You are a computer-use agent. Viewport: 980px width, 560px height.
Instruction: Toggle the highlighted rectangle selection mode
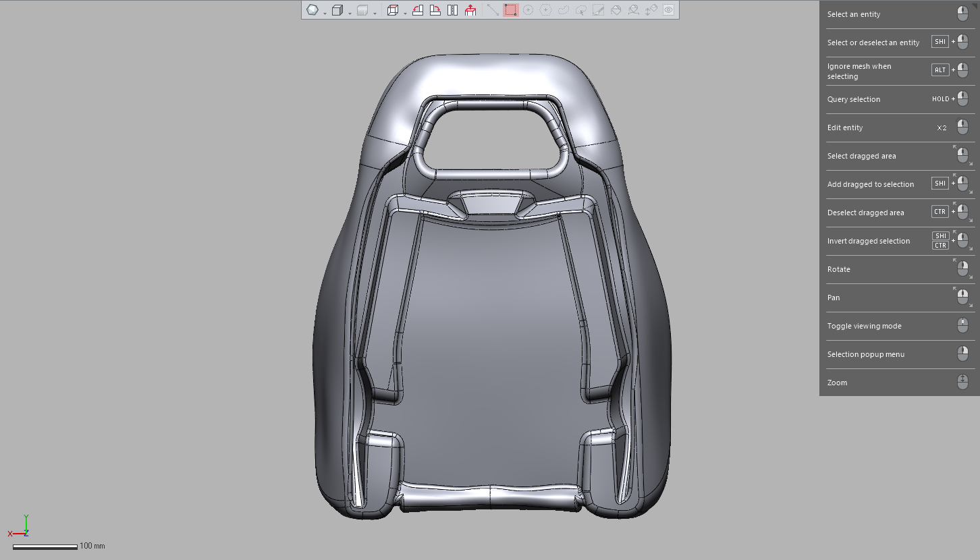511,10
